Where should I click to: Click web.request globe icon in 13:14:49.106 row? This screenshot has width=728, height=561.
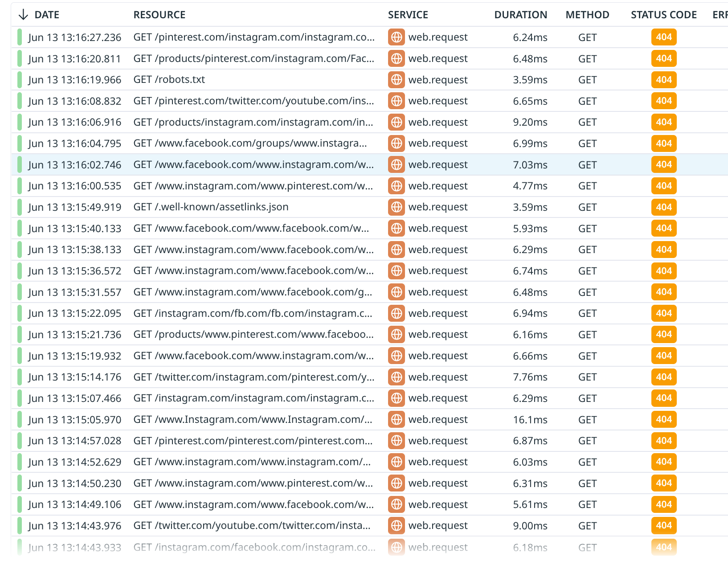tap(397, 504)
